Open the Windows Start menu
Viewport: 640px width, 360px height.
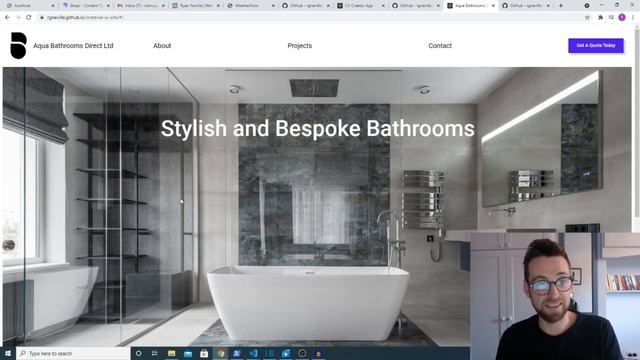(x=8, y=353)
